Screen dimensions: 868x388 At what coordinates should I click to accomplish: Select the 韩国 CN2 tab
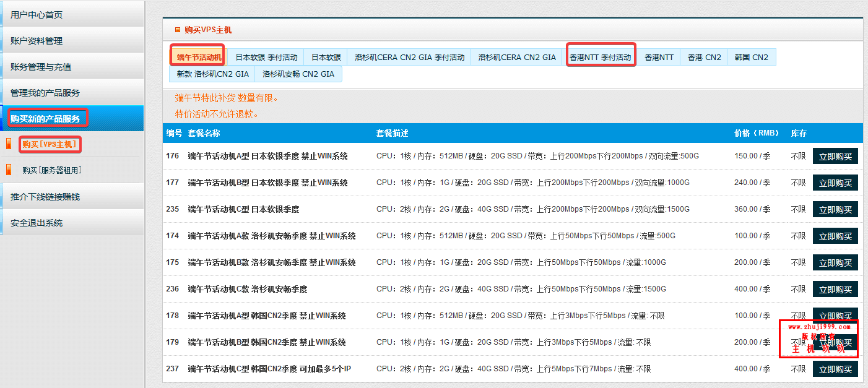[751, 57]
